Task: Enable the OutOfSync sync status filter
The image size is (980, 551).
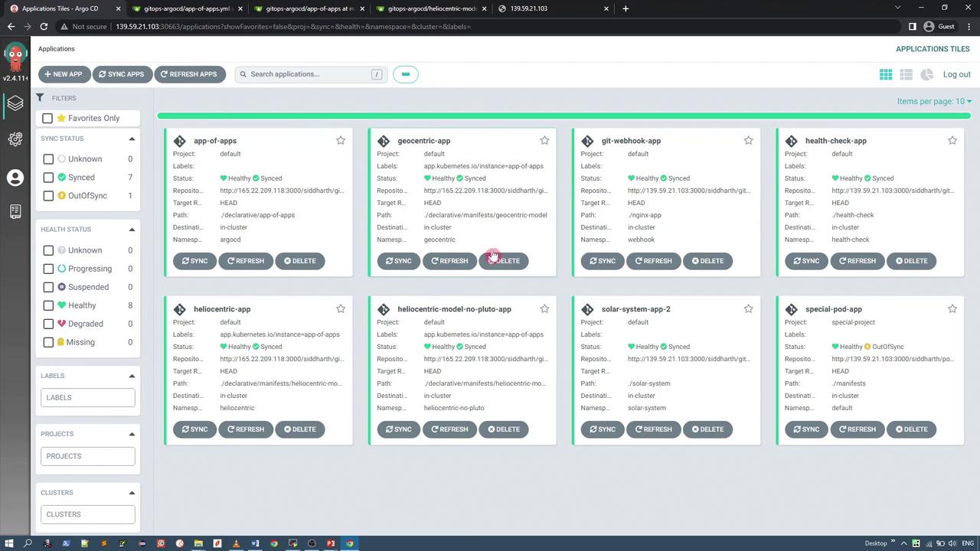Action: [48, 196]
